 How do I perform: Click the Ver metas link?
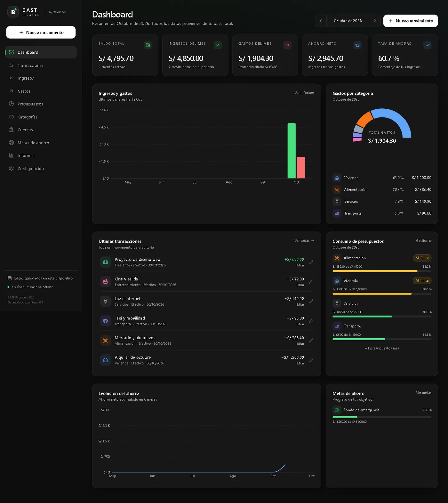click(x=424, y=393)
